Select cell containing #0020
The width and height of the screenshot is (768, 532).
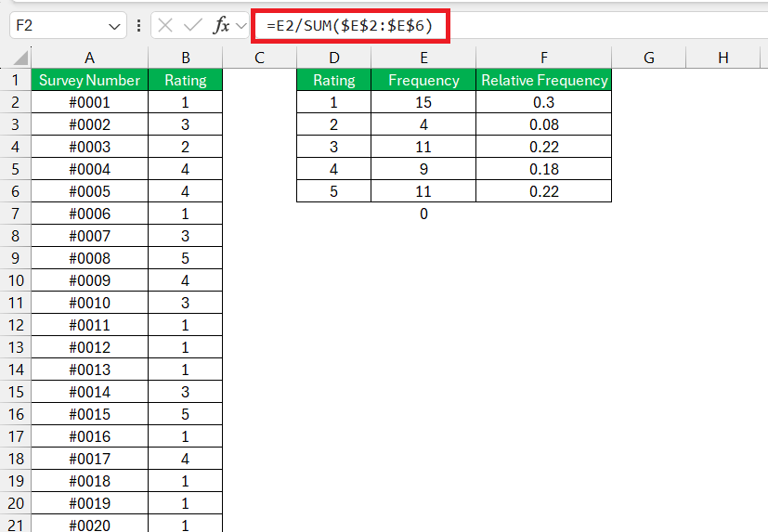click(90, 525)
